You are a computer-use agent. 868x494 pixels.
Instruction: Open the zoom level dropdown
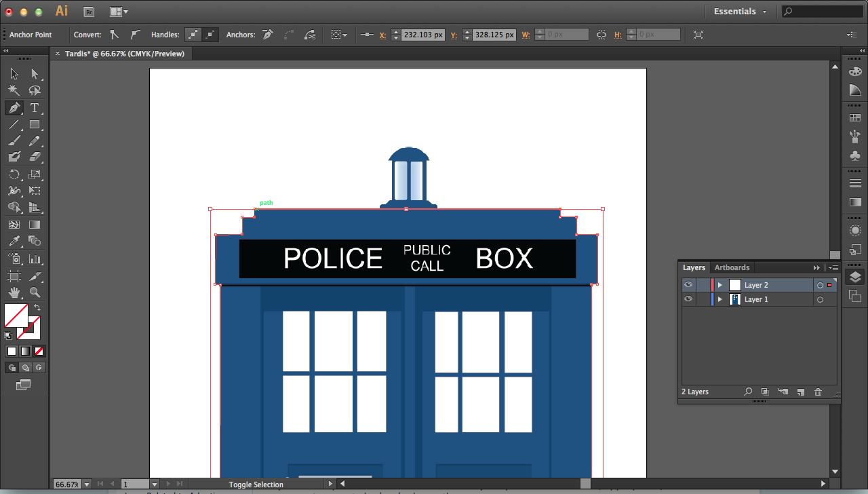(x=88, y=484)
